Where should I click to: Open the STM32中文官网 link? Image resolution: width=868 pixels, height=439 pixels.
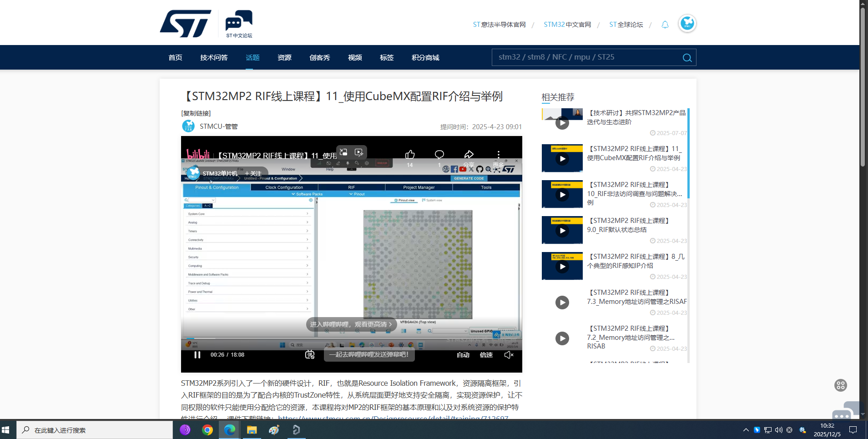pos(567,25)
